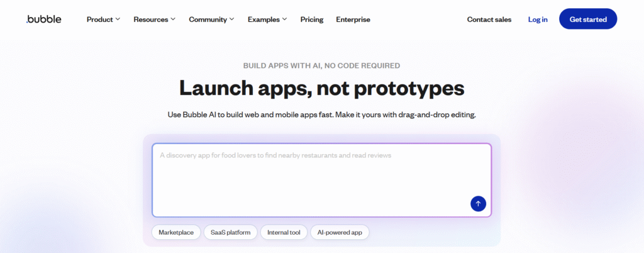Open the Enterprise nav item
The image size is (644, 253).
click(x=353, y=20)
